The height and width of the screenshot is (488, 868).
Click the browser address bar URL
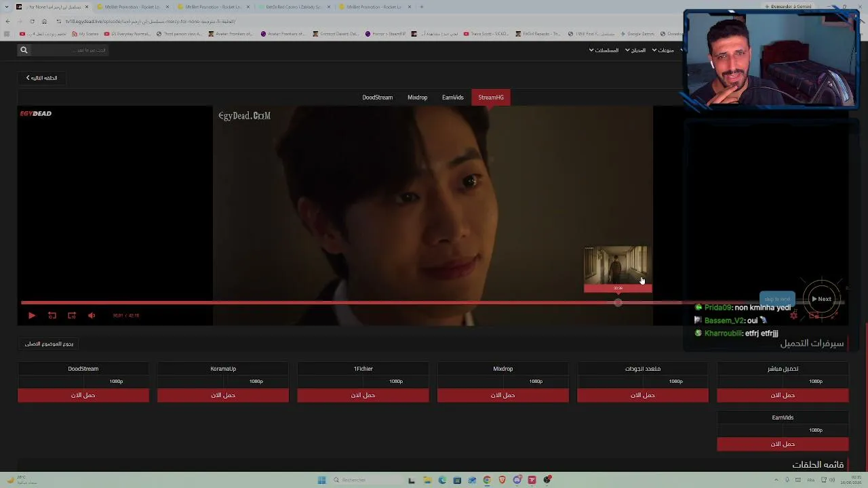pos(151,21)
